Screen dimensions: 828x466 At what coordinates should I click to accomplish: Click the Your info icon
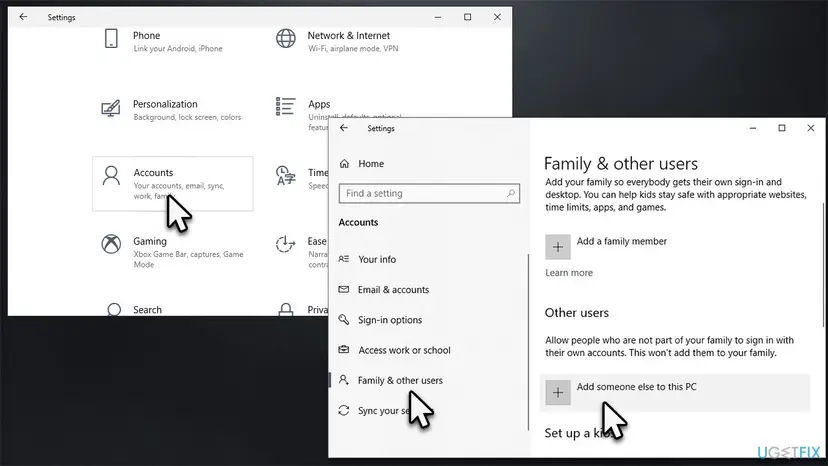(344, 259)
